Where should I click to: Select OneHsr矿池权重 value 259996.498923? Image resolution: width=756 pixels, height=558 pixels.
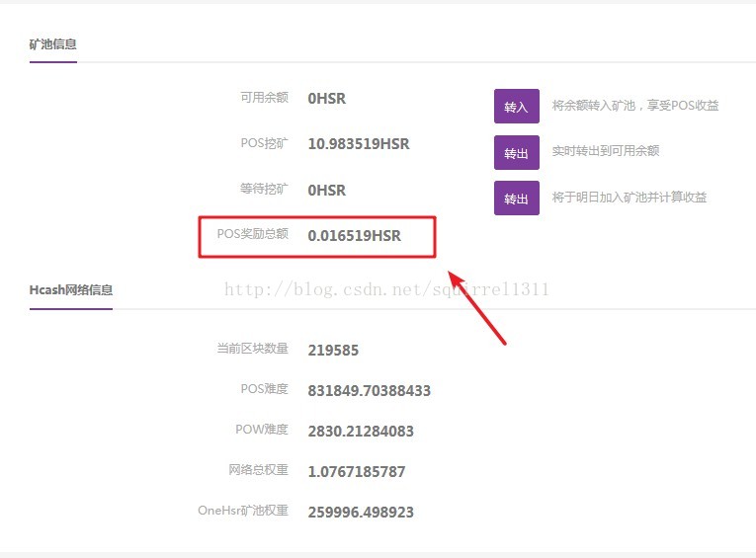(x=361, y=512)
